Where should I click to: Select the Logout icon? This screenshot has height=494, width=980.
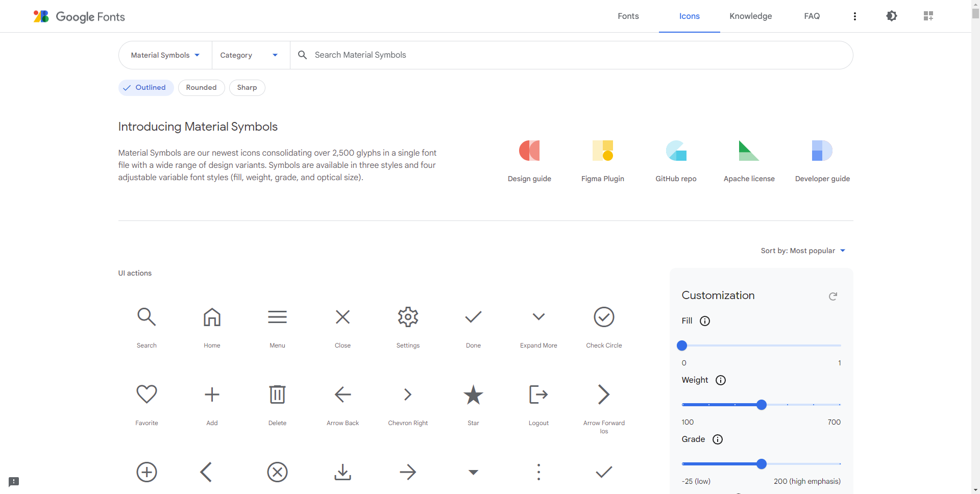pos(538,394)
